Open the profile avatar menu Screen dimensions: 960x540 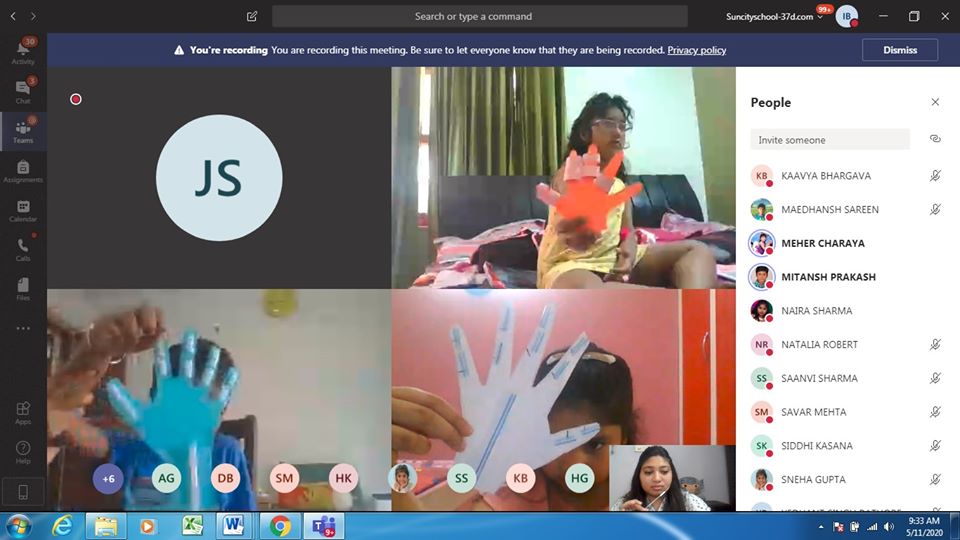pos(846,17)
